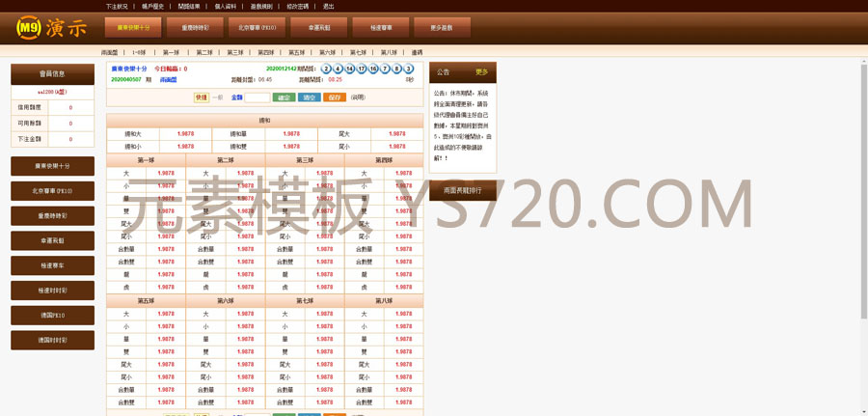Screen dimensions: 868x416
Task: Click result ball number 7
Action: pyautogui.click(x=385, y=69)
